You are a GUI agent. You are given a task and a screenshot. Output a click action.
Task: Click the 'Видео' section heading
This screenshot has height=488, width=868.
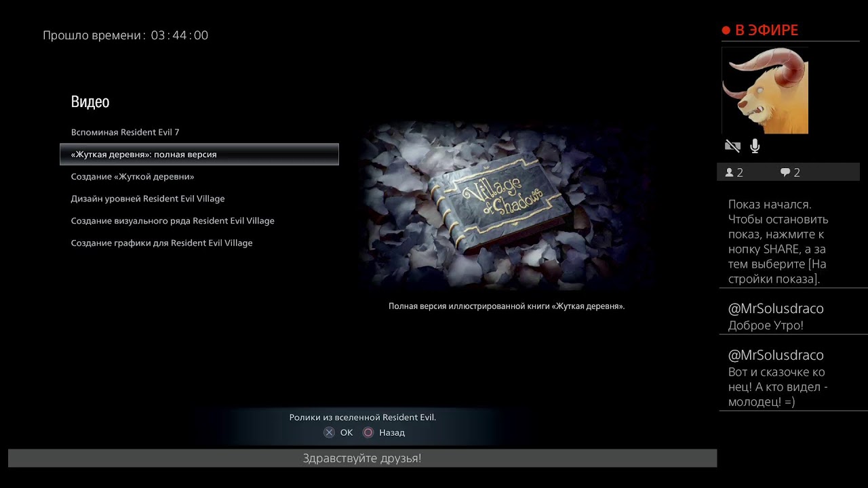tap(90, 102)
